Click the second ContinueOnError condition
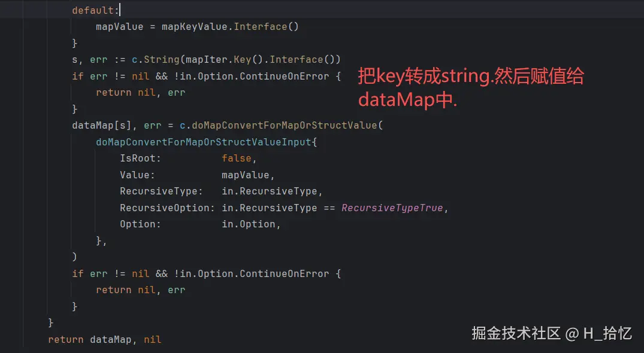644x353 pixels. [x=284, y=274]
